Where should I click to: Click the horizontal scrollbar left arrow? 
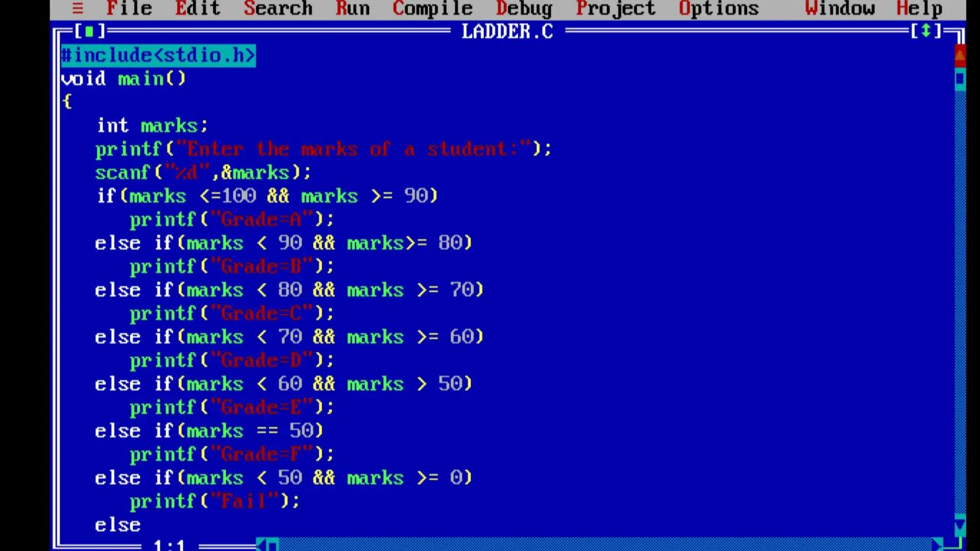261,545
